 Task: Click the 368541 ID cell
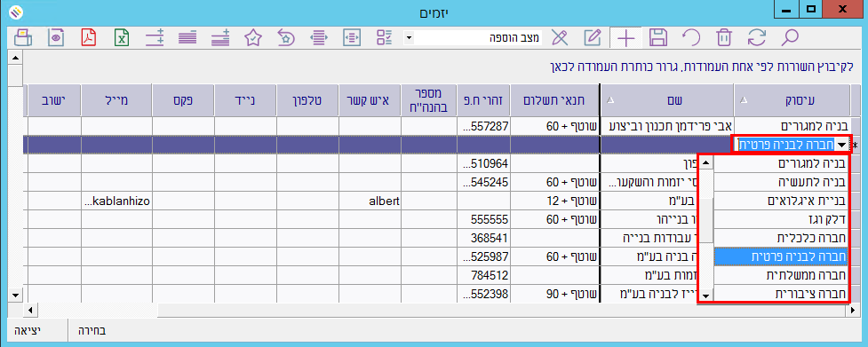coord(483,238)
